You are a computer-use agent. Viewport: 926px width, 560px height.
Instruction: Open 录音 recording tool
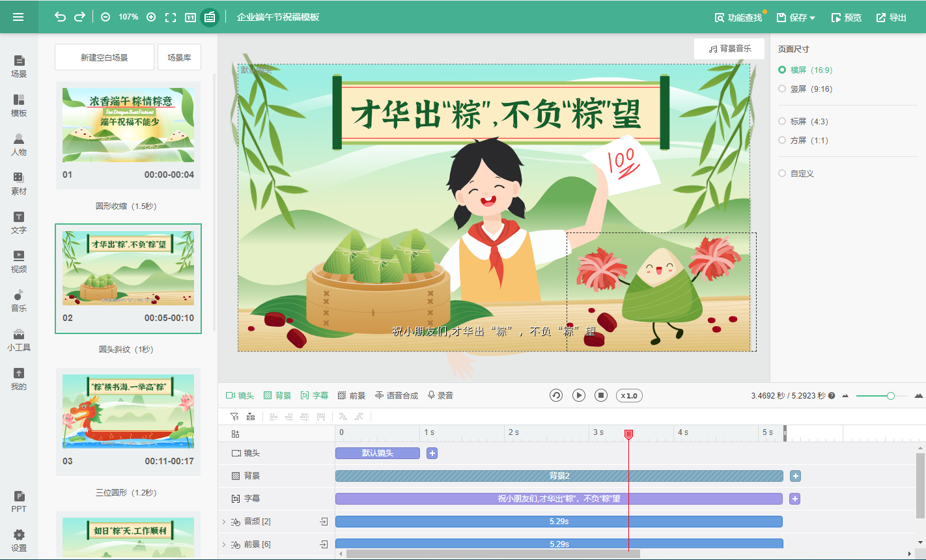pyautogui.click(x=440, y=395)
